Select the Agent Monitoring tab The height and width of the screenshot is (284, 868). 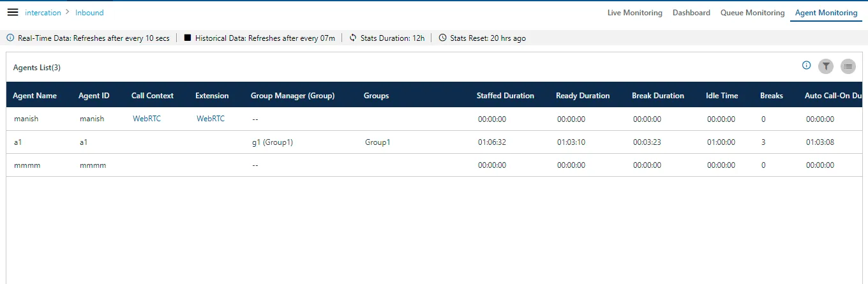coord(826,13)
